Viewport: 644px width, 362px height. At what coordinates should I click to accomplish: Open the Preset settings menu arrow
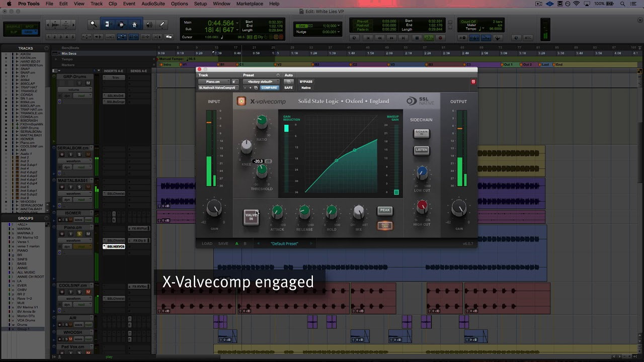click(278, 75)
